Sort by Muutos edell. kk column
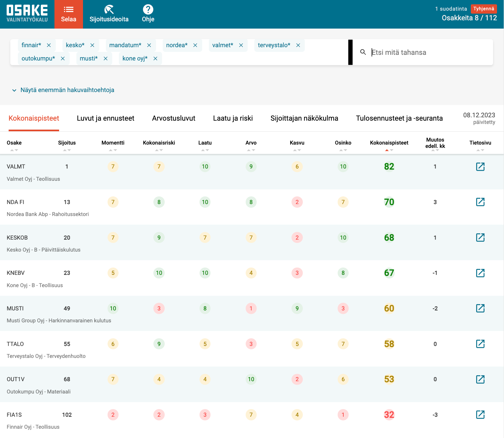This screenshot has height=438, width=504. [435, 143]
